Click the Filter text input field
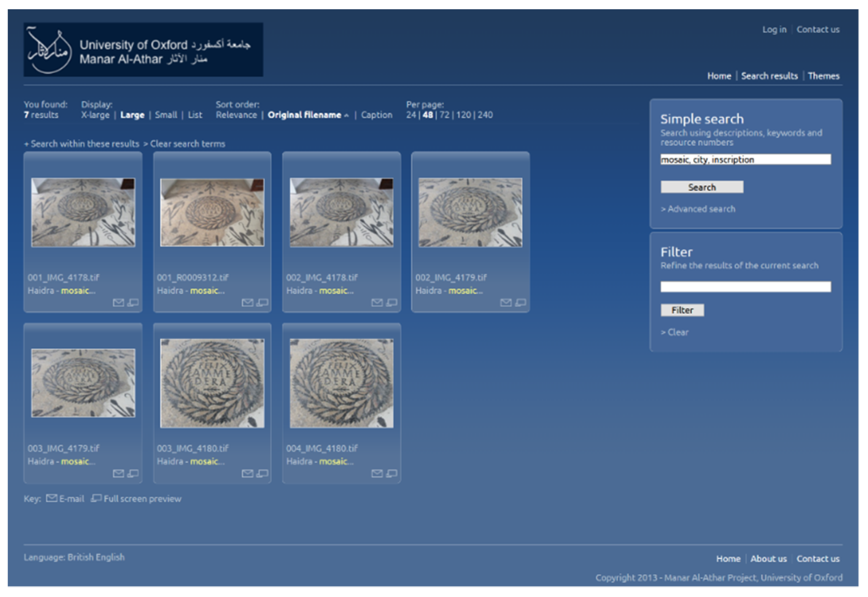This screenshot has width=868, height=597. 745,287
